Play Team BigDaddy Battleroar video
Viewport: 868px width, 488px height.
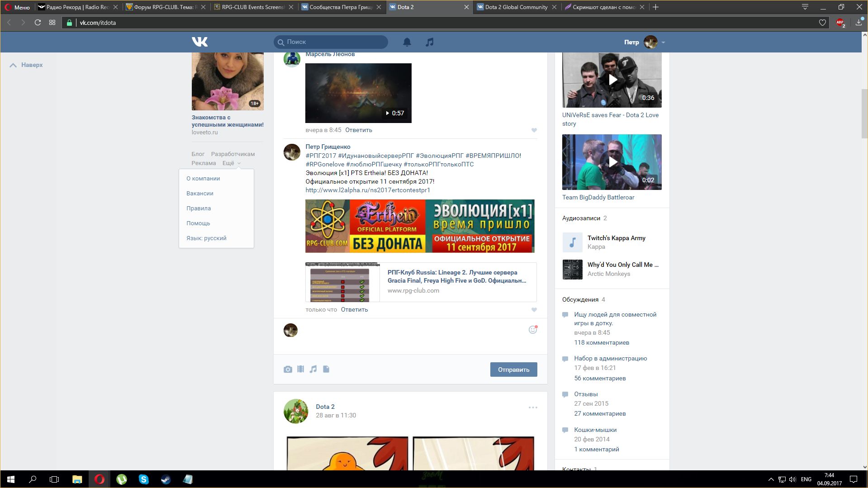point(612,162)
